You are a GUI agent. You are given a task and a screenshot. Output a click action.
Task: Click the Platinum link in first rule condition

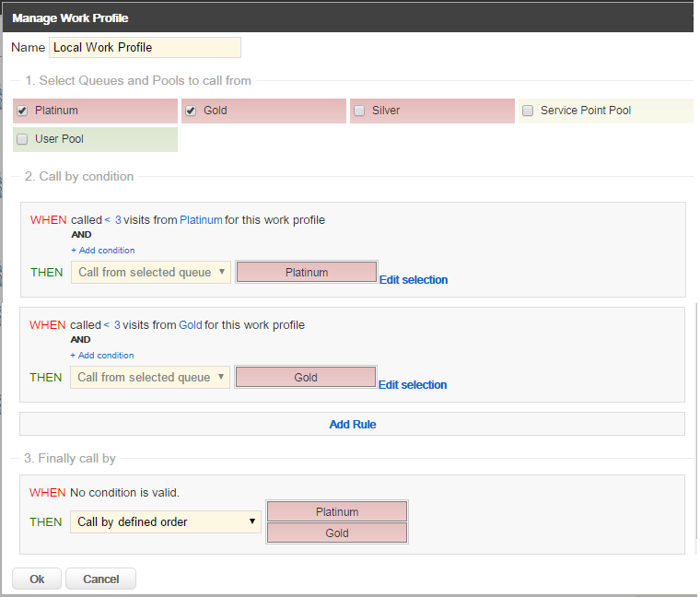point(201,220)
